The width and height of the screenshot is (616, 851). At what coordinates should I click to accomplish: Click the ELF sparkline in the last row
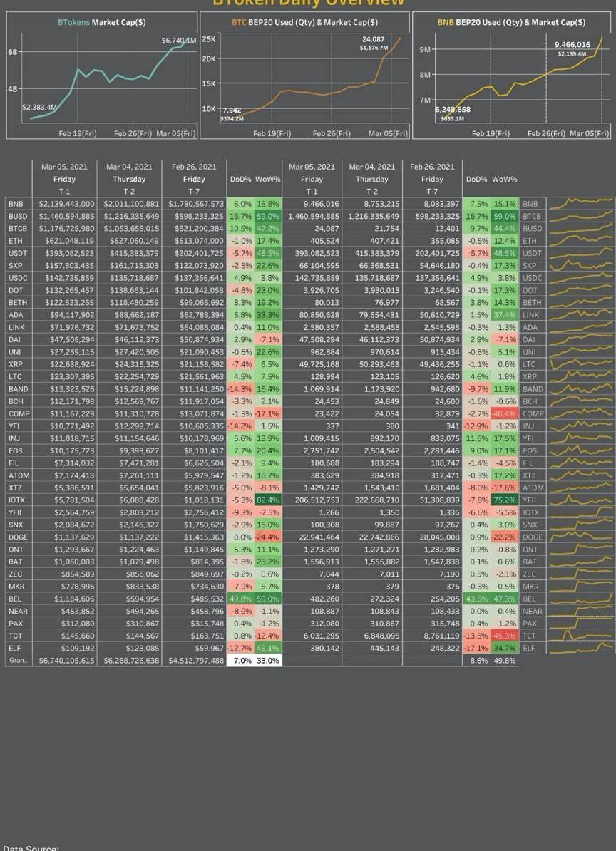click(x=580, y=648)
